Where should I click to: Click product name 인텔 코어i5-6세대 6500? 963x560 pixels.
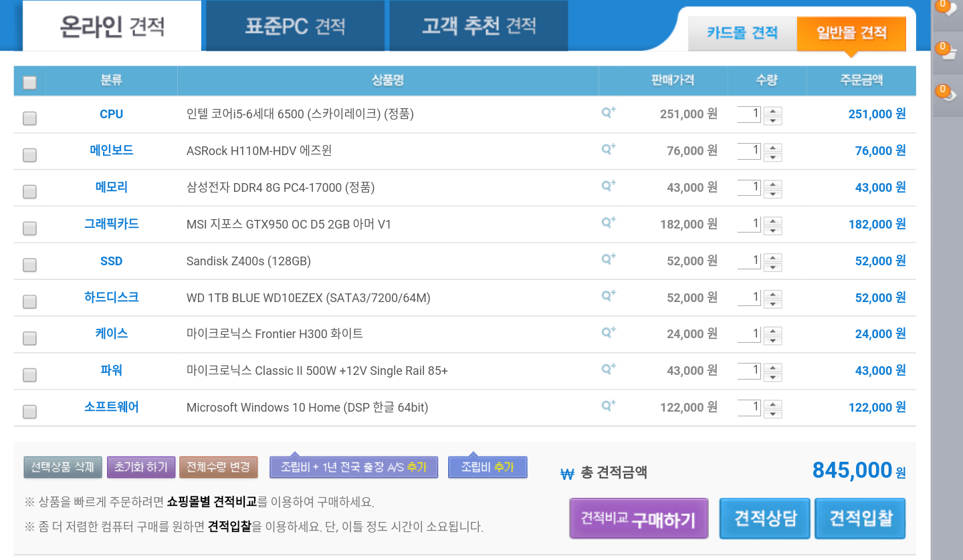coord(300,114)
